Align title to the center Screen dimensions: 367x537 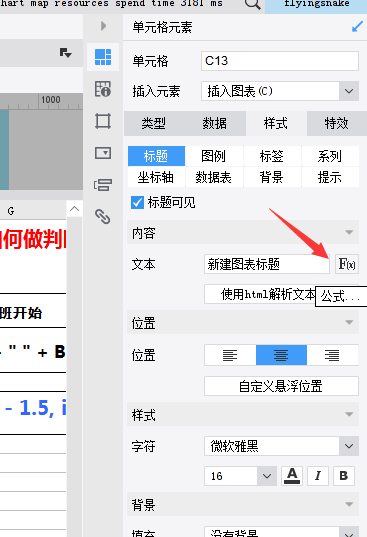tap(281, 355)
